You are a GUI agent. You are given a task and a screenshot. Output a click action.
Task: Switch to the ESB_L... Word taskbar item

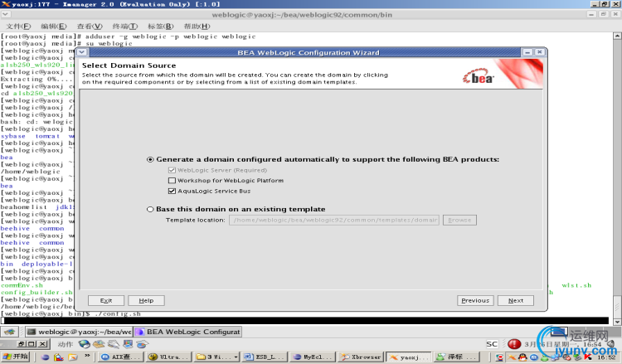[x=265, y=357]
